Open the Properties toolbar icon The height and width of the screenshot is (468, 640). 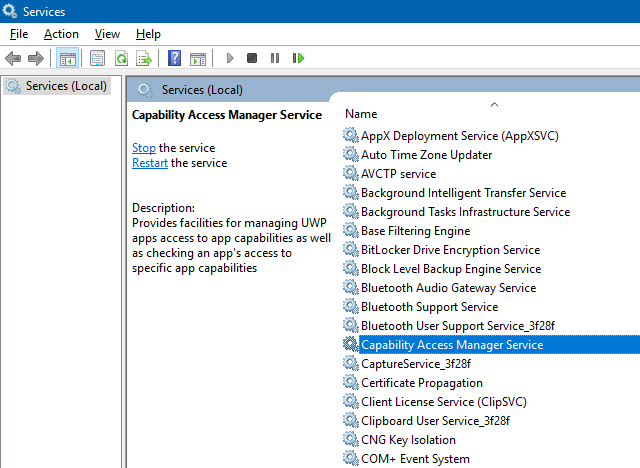click(x=97, y=58)
